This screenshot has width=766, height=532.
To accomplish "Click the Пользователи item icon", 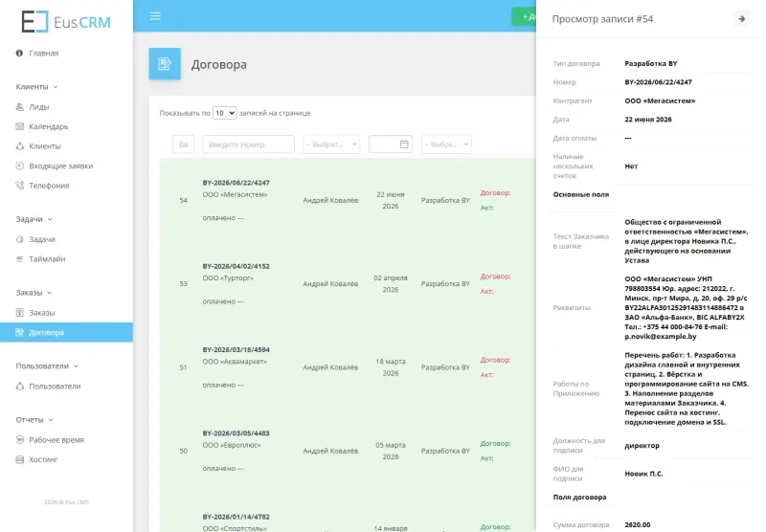I will (x=19, y=386).
